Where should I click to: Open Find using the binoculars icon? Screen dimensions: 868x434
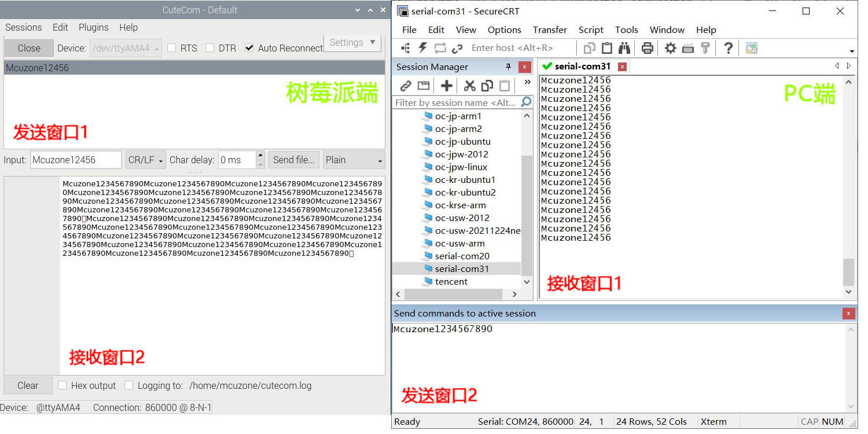[x=624, y=48]
